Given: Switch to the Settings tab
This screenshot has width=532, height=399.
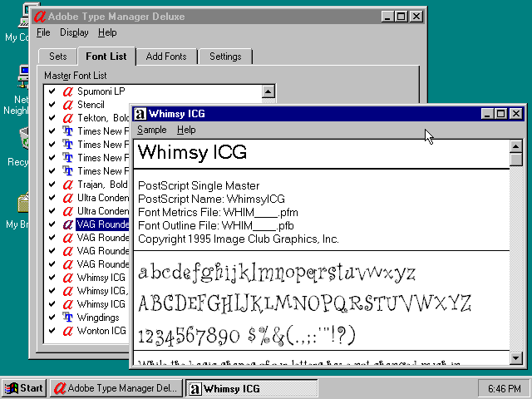Looking at the screenshot, I should (225, 57).
